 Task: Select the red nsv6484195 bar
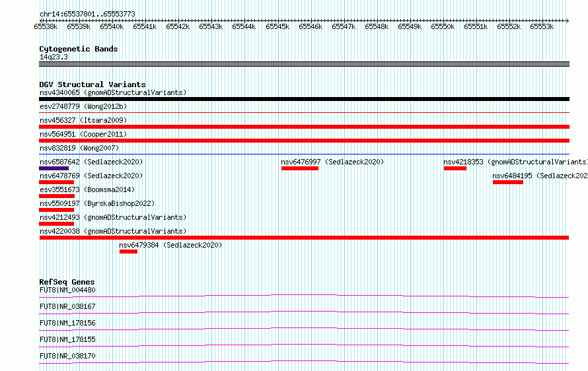point(508,182)
